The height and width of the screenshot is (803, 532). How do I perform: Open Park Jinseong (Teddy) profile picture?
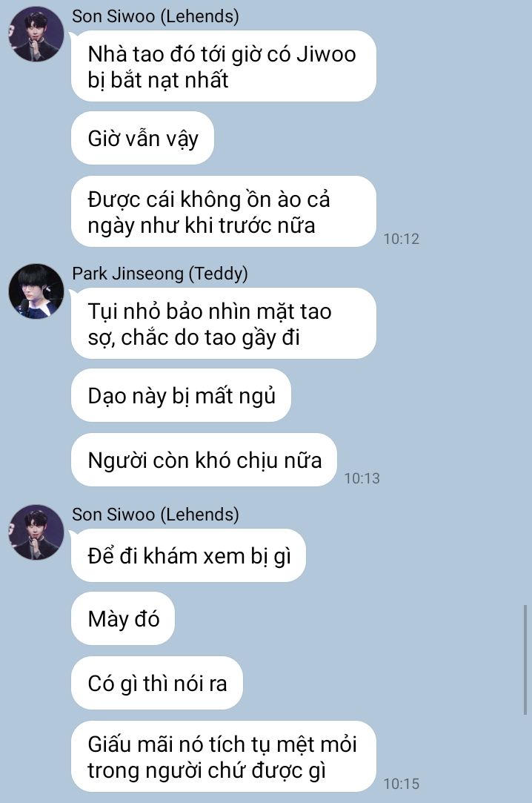coord(36,291)
